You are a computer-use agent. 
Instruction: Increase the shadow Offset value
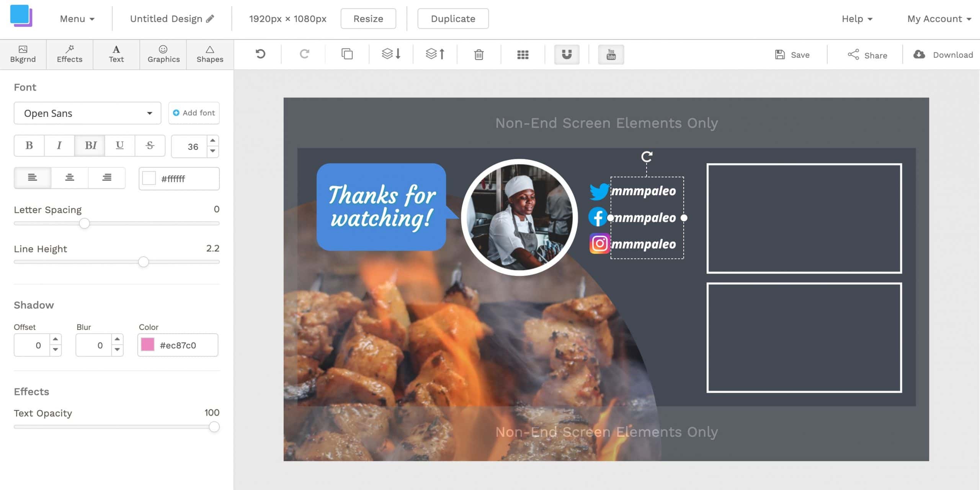pyautogui.click(x=56, y=339)
